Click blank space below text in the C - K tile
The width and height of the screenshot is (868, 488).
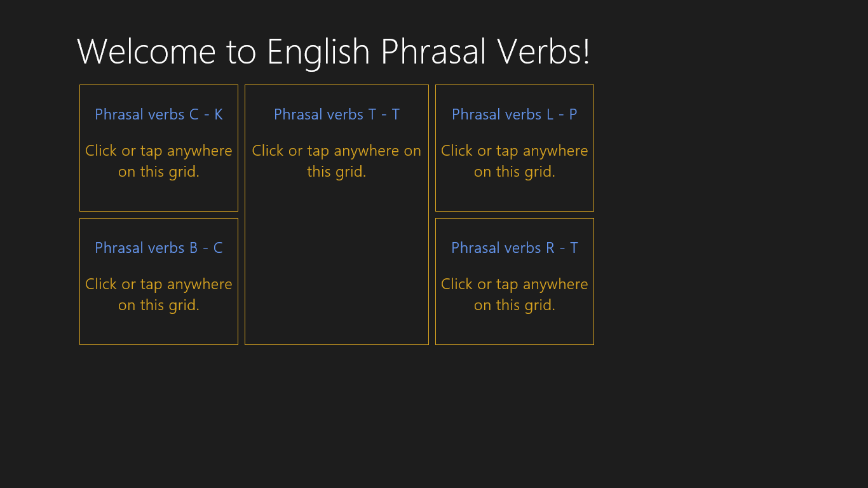(159, 196)
